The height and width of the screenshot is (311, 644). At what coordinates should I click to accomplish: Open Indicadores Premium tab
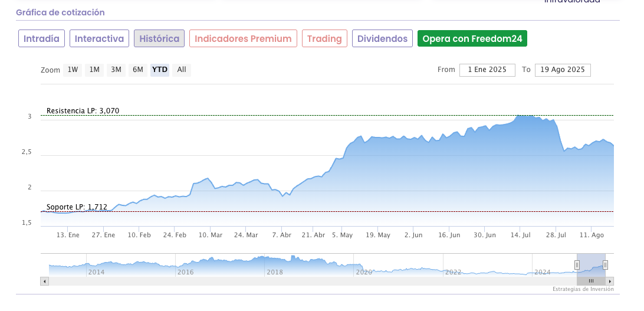243,38
